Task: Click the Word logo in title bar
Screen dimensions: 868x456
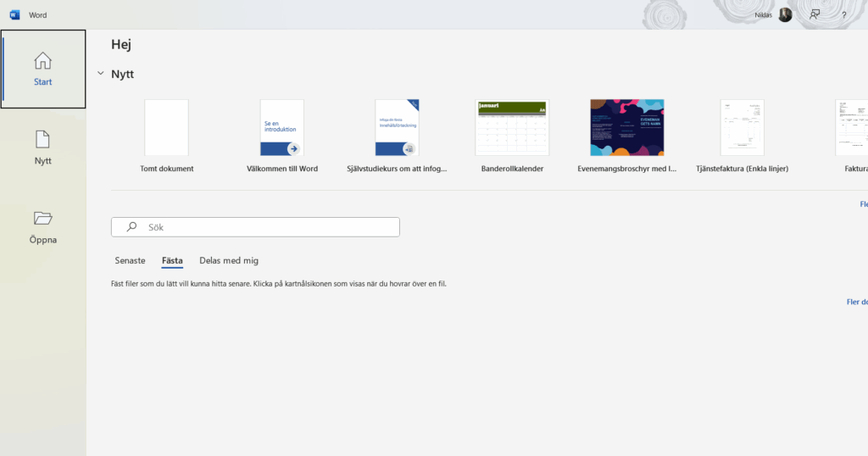Action: click(14, 14)
